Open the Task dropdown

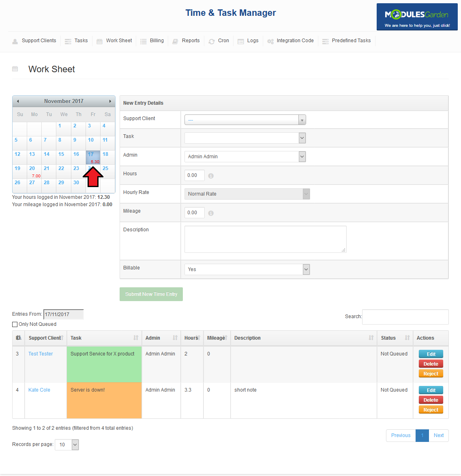pyautogui.click(x=245, y=138)
